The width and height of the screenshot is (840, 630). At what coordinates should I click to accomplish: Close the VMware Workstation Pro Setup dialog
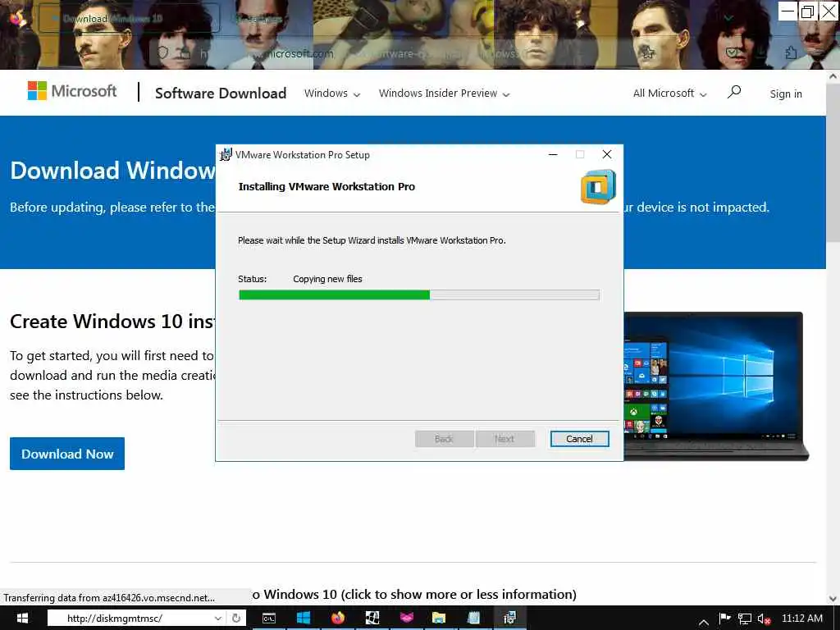click(606, 154)
